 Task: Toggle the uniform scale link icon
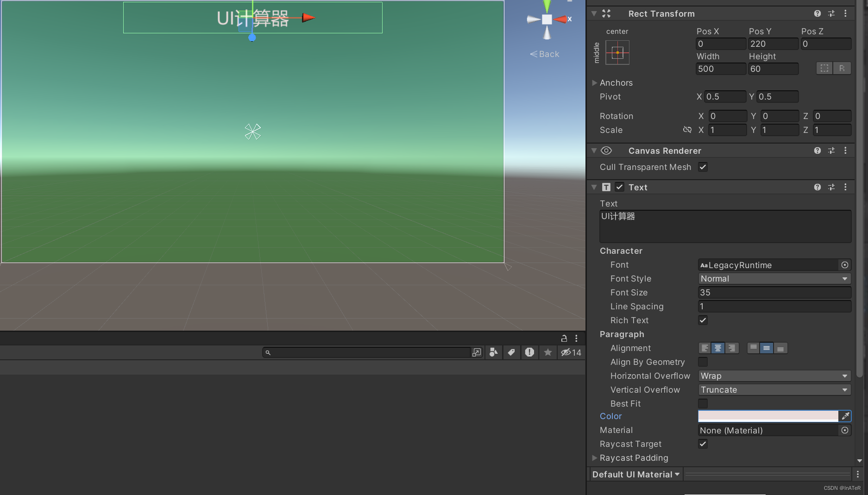click(687, 130)
